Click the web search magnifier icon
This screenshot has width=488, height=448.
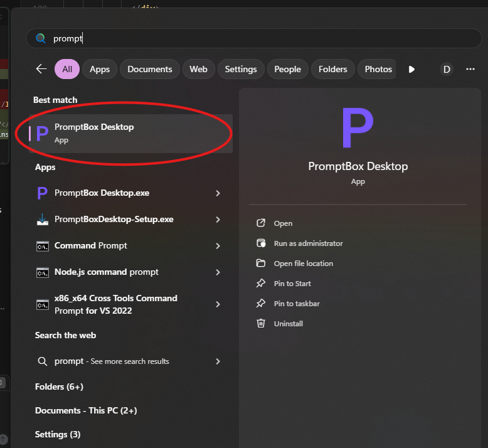[42, 361]
